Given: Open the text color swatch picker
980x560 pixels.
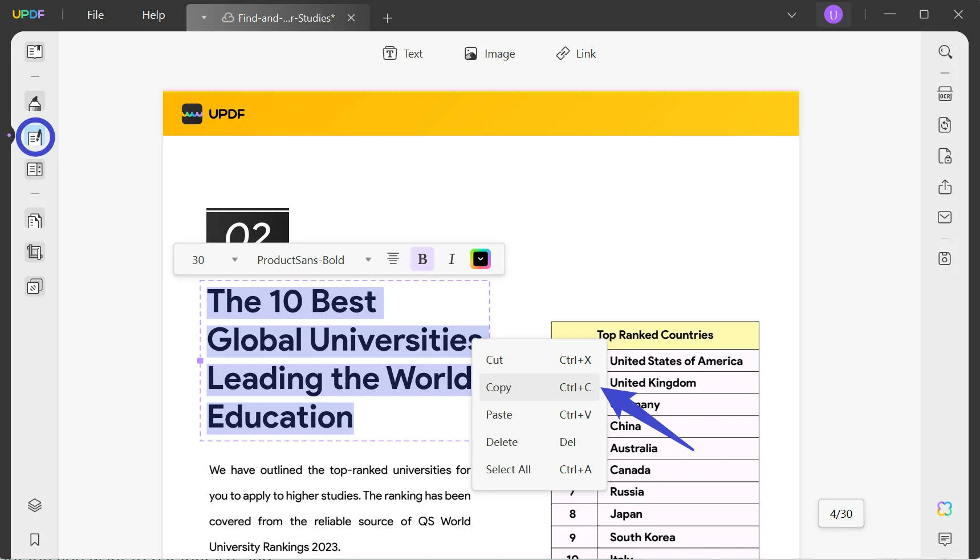Looking at the screenshot, I should point(480,259).
